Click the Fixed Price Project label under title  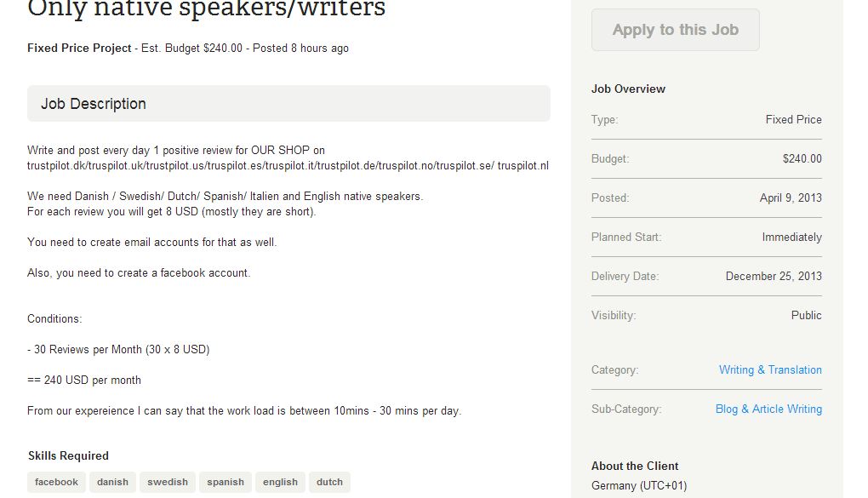point(79,48)
